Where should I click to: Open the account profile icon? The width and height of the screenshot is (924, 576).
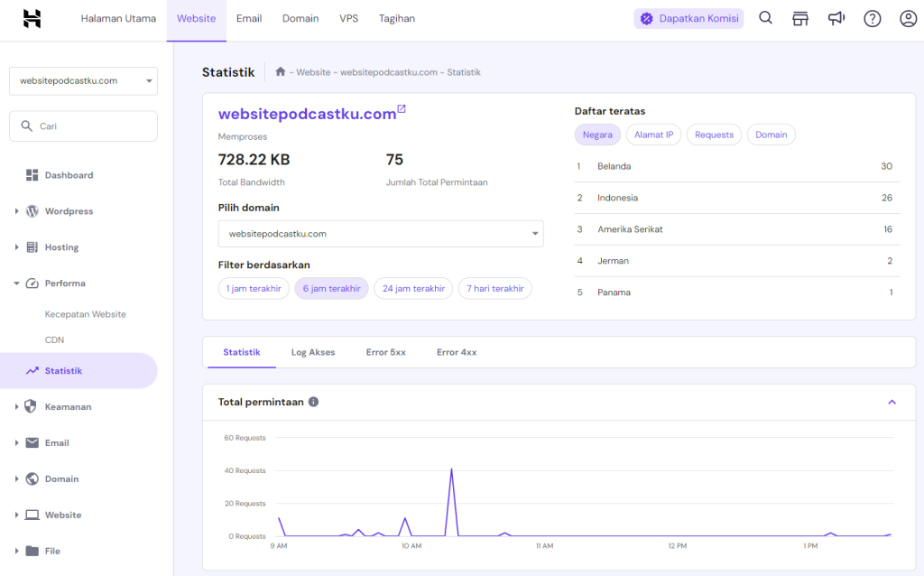908,17
